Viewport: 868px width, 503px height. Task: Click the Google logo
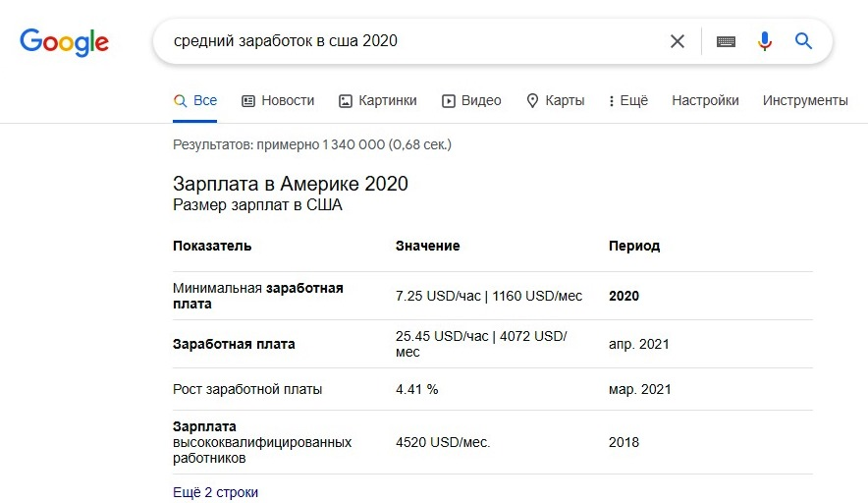click(x=64, y=42)
